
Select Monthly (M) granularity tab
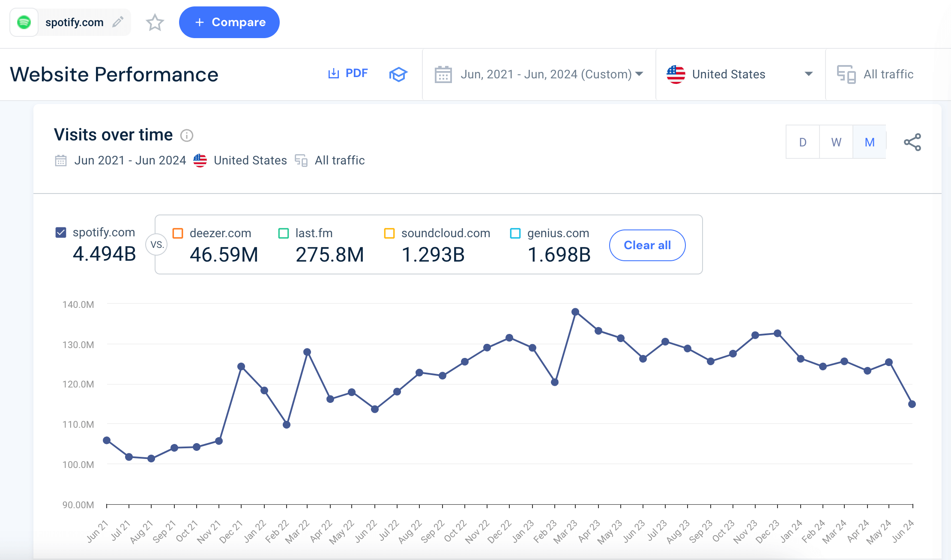pos(870,142)
